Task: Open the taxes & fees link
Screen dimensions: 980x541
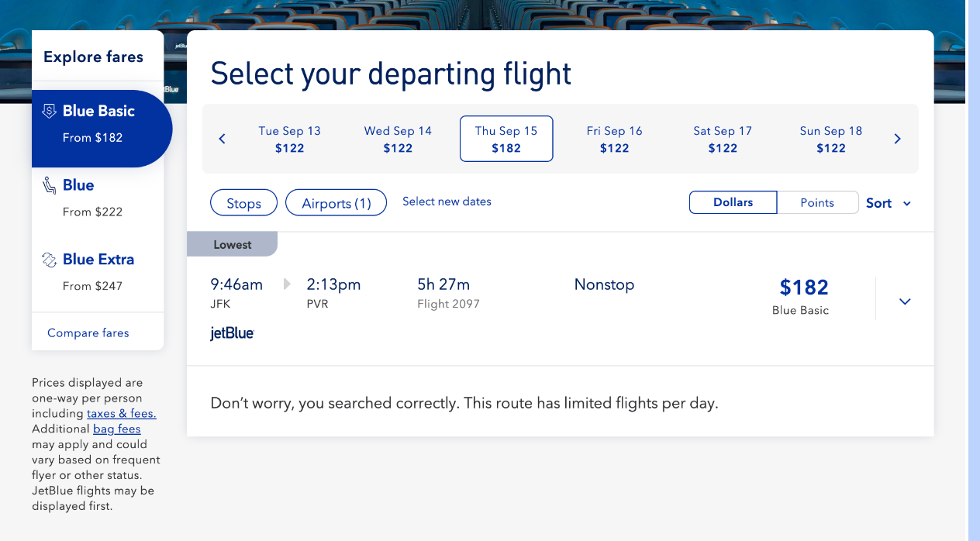Action: (121, 413)
